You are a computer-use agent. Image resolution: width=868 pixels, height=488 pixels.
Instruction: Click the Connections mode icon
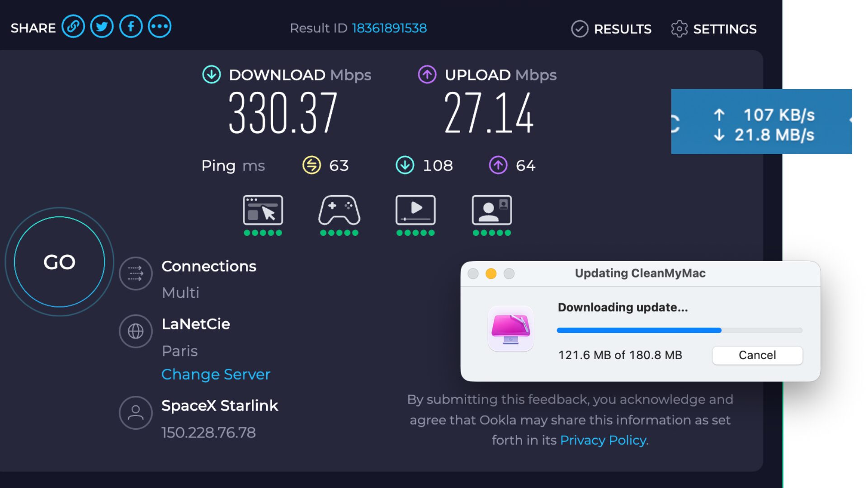pyautogui.click(x=136, y=273)
